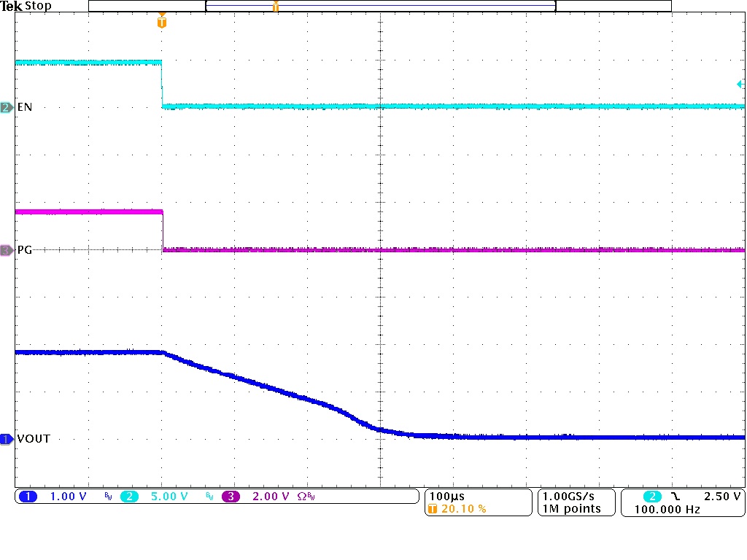This screenshot has width=747, height=560.
Task: Click the Bw bandwidth limit indicator beside Channel 1
Action: 107,497
